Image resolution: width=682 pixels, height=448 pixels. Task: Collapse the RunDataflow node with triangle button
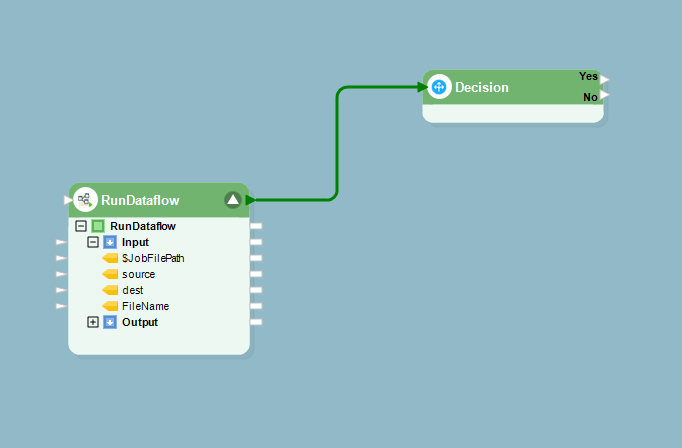232,200
